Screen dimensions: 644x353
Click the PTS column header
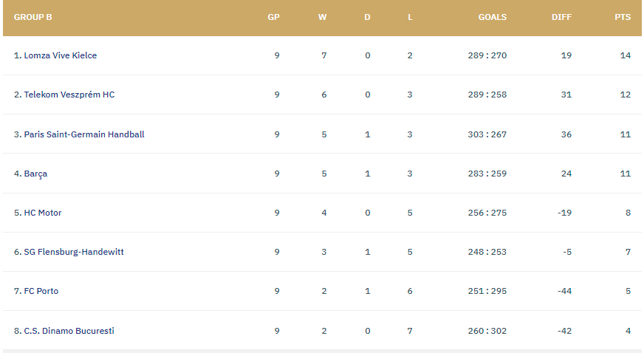[623, 17]
